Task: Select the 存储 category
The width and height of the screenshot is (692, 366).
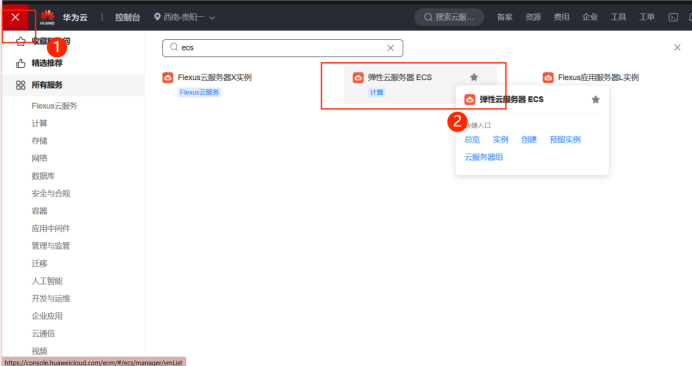Action: pos(39,141)
